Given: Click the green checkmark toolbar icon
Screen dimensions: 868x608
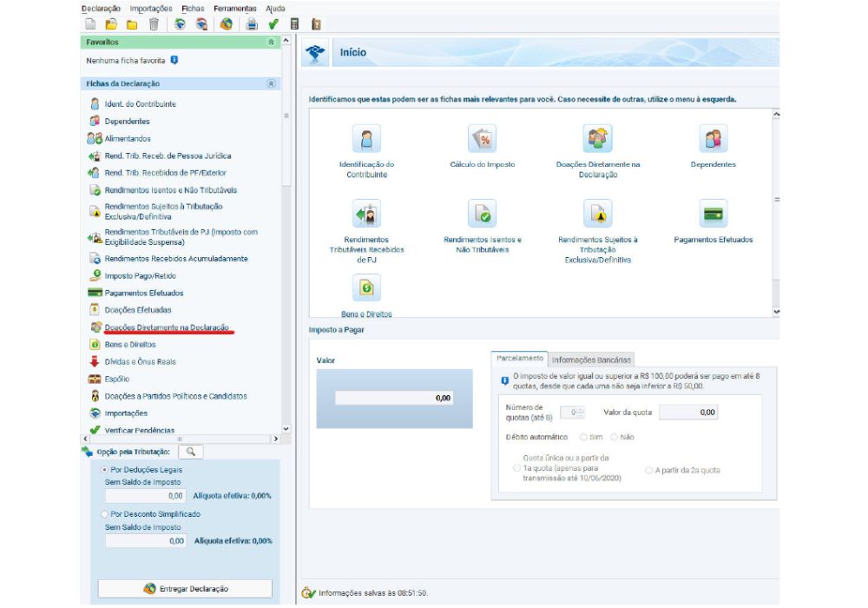Looking at the screenshot, I should (273, 24).
